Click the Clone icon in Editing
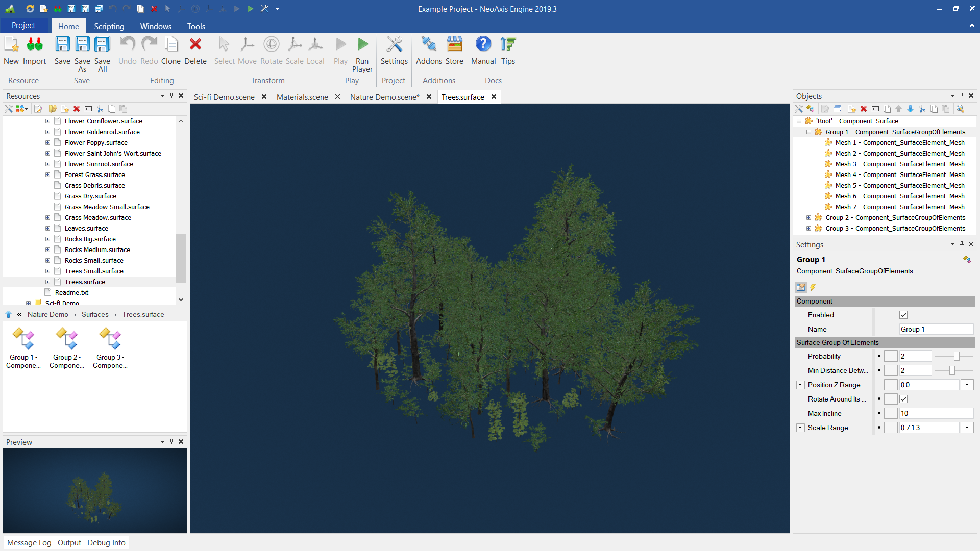The image size is (980, 551). pos(171,45)
